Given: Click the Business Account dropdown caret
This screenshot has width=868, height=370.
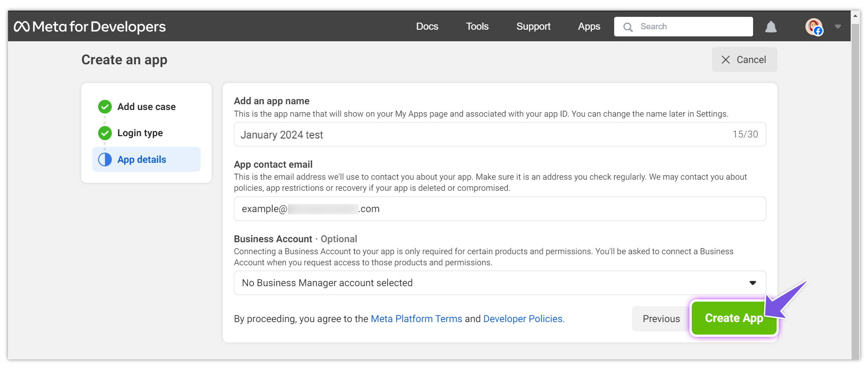Looking at the screenshot, I should pos(753,283).
